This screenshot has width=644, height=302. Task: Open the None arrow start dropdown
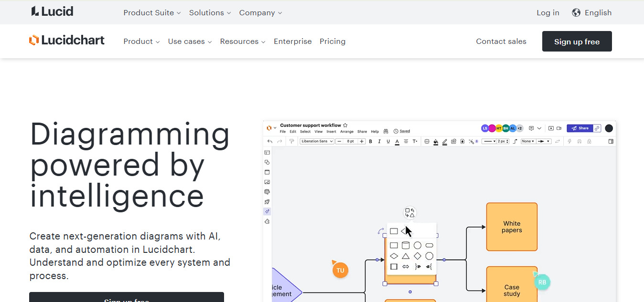[x=528, y=141]
